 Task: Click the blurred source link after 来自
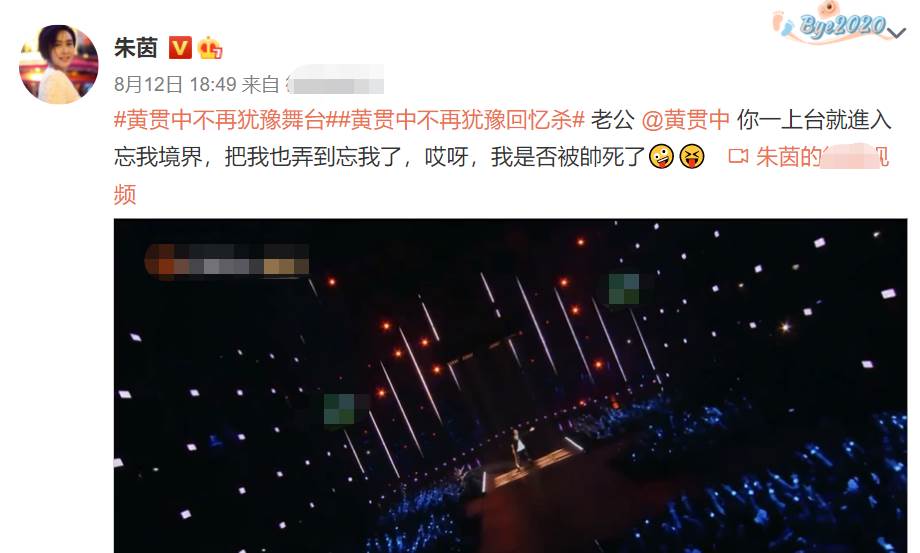[334, 84]
